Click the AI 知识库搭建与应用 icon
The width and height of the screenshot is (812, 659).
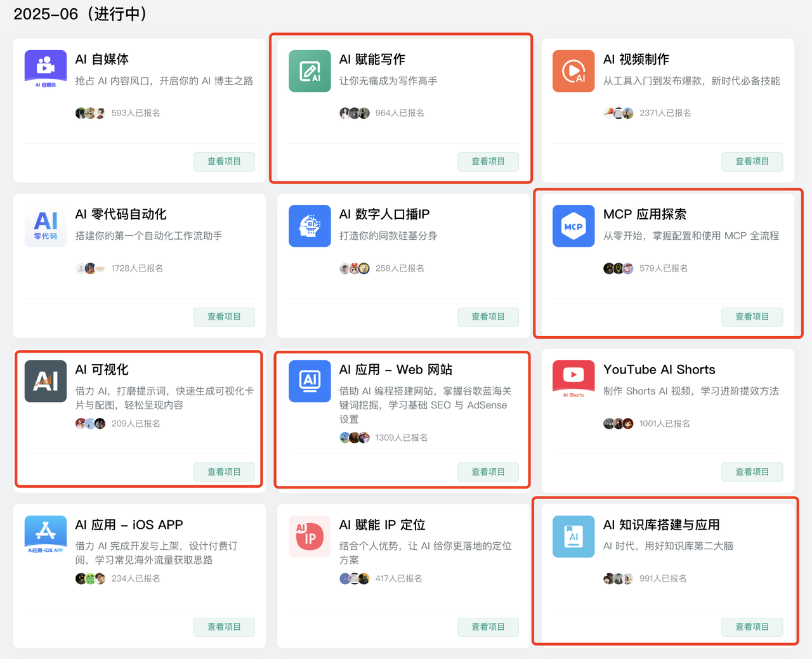(573, 537)
